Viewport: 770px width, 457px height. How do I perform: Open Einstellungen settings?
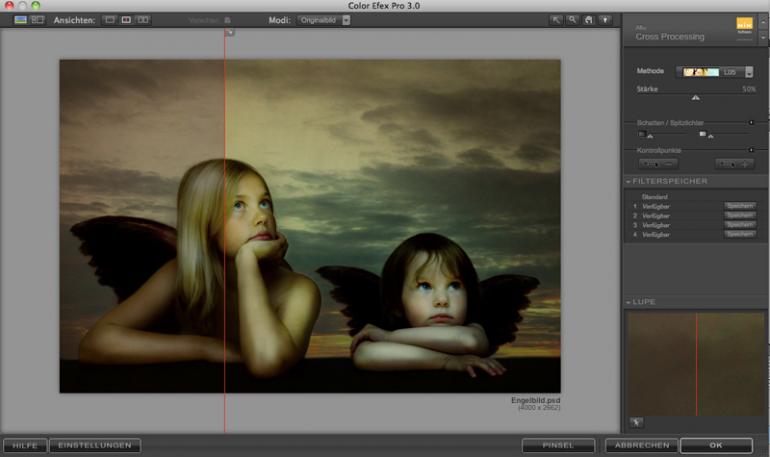pyautogui.click(x=95, y=446)
